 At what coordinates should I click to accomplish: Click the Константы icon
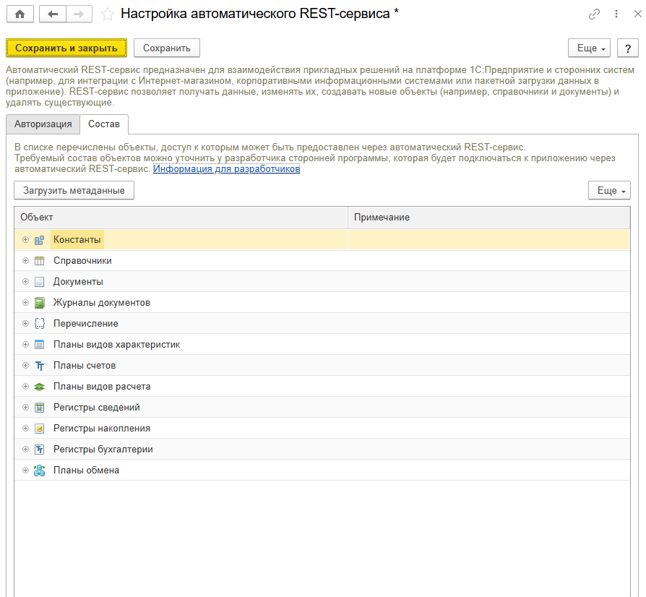pyautogui.click(x=39, y=240)
